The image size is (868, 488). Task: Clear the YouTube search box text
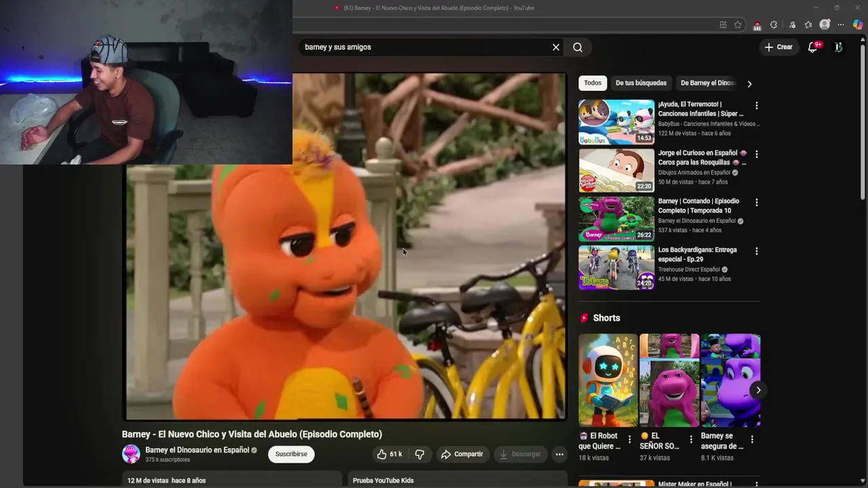click(x=556, y=47)
